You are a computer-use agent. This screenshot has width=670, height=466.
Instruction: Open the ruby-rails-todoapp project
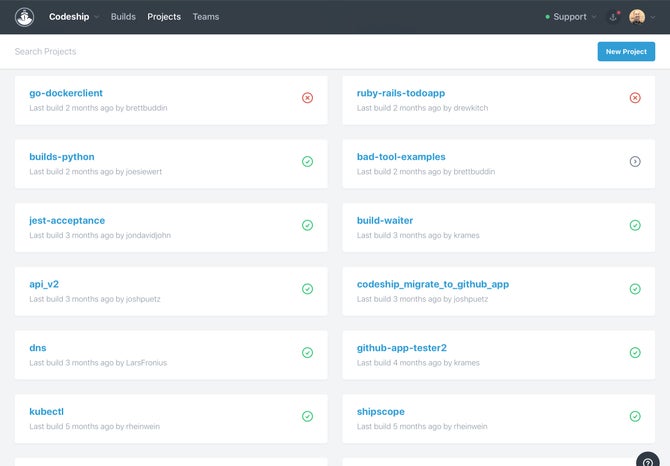point(401,93)
